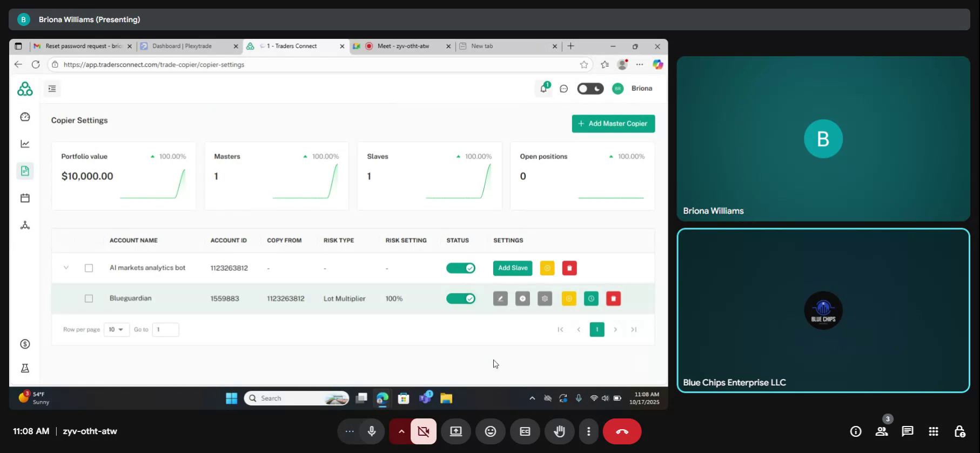
Task: Open the Meet more options three-dot menu
Action: [x=589, y=431]
